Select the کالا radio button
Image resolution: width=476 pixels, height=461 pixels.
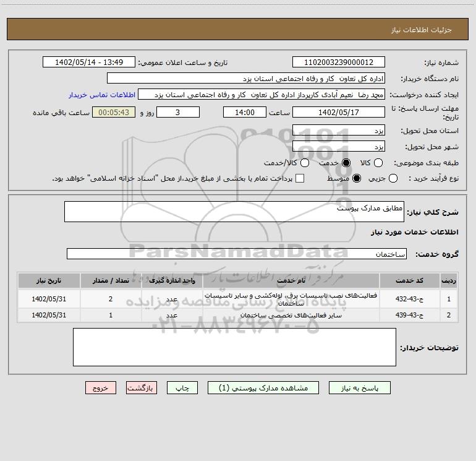point(378,163)
